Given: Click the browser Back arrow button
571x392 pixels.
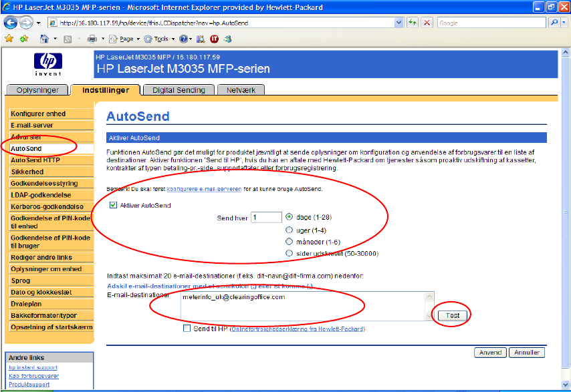Looking at the screenshot, I should tap(11, 23).
